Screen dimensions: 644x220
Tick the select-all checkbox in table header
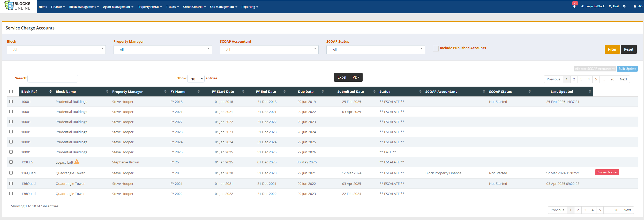pos(11,91)
